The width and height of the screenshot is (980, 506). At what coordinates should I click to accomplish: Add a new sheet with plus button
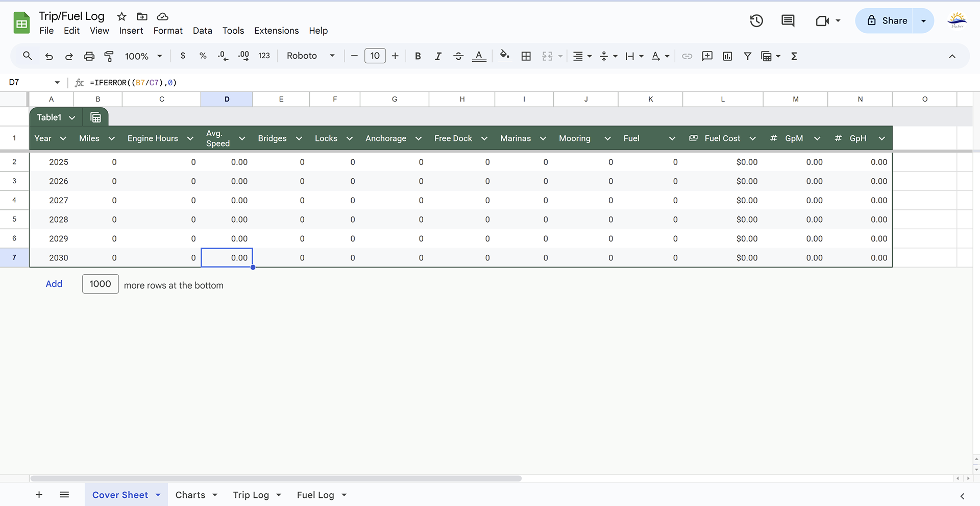39,494
